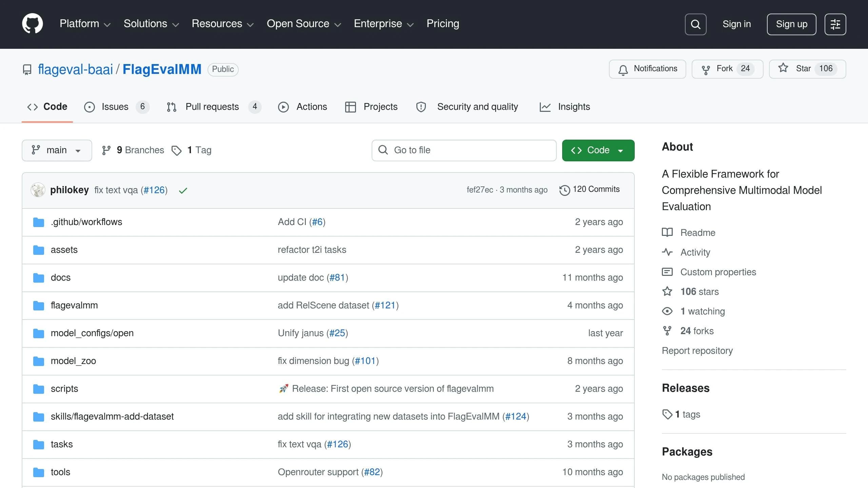
Task: Open pull request #124 link
Action: [x=516, y=416]
